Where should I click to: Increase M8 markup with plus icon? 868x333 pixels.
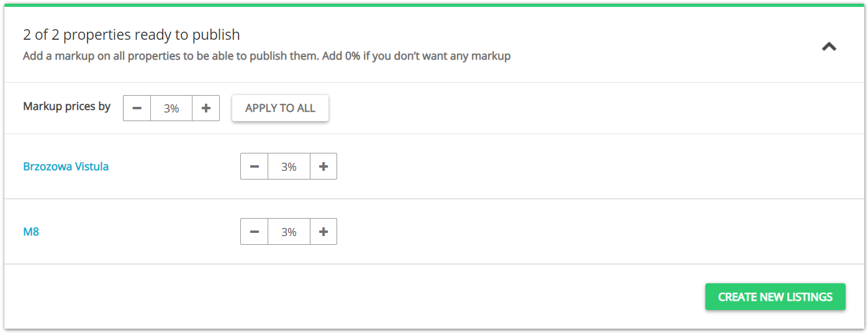point(323,232)
